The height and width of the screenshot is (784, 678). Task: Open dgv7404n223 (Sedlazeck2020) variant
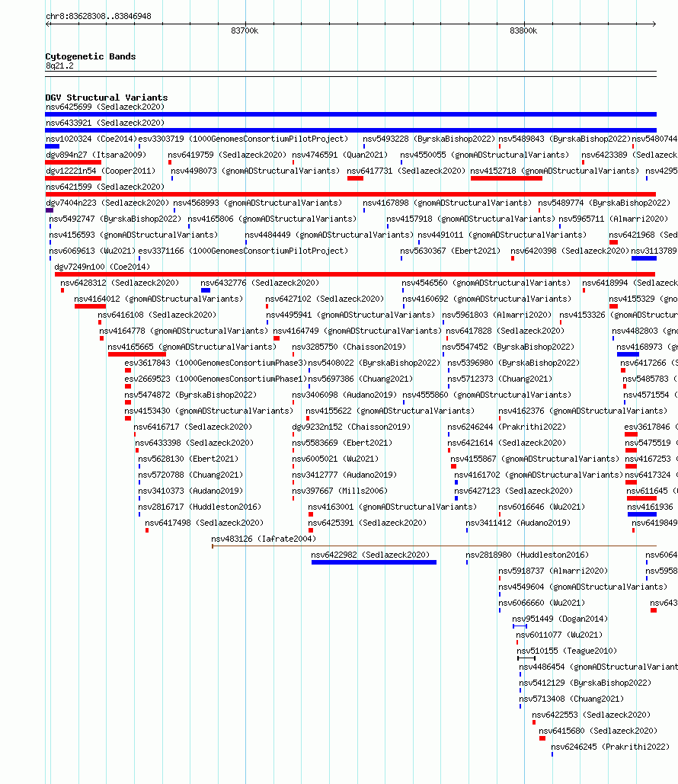tap(107, 203)
